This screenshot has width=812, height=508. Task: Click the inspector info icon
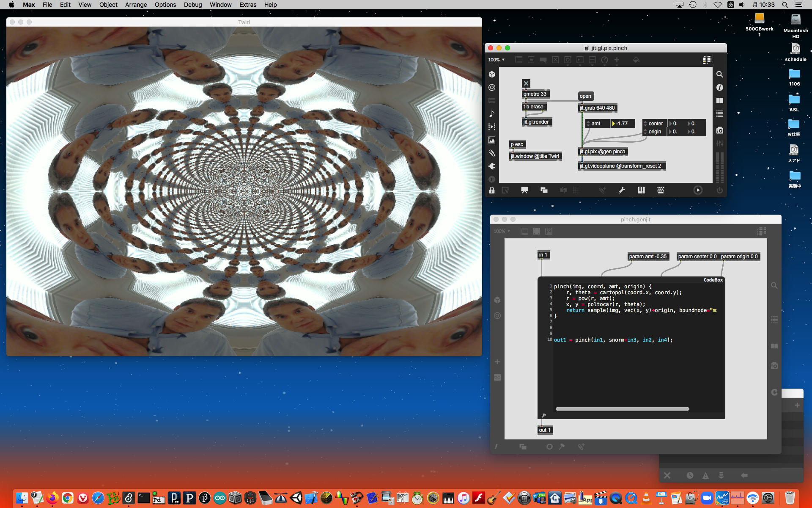point(719,88)
